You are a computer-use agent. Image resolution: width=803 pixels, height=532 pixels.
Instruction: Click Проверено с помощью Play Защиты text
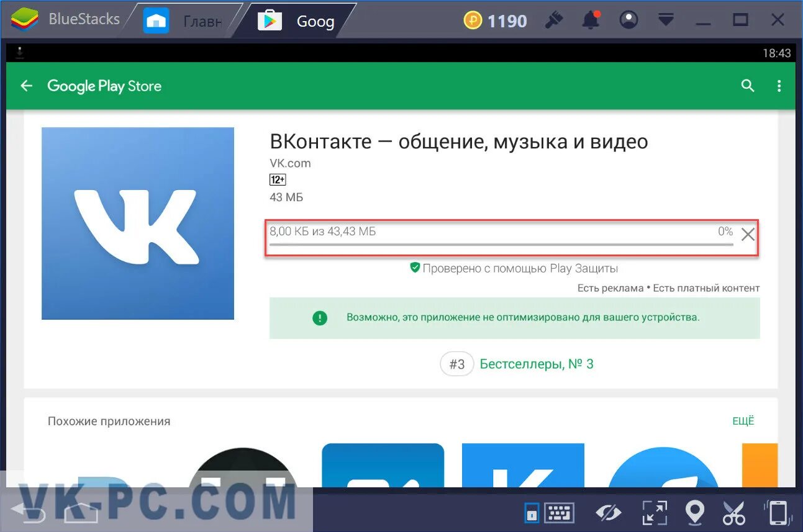[520, 268]
